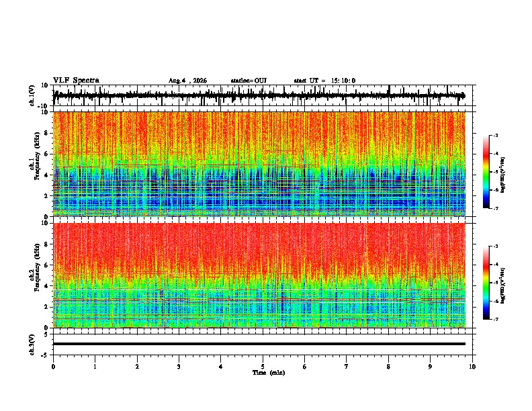Click the "ch.1(V)" vertical axis label
The image size is (532, 411).
point(32,95)
